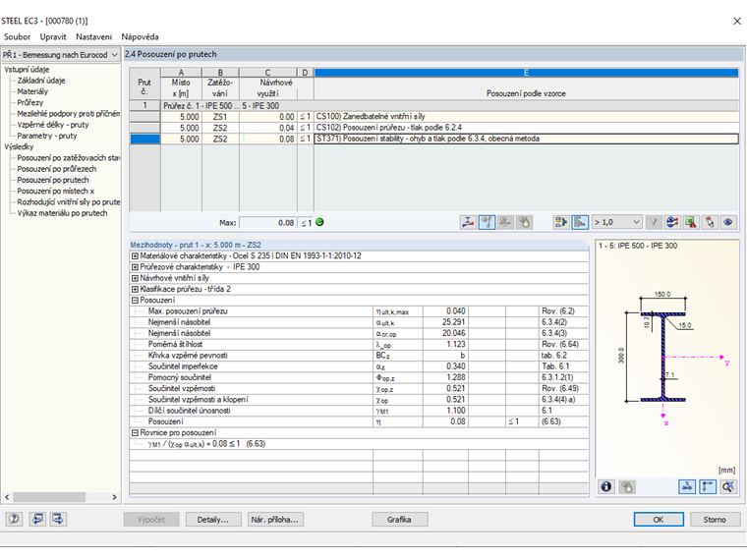
Task: Click the filter funnel icon
Action: [x=654, y=222]
